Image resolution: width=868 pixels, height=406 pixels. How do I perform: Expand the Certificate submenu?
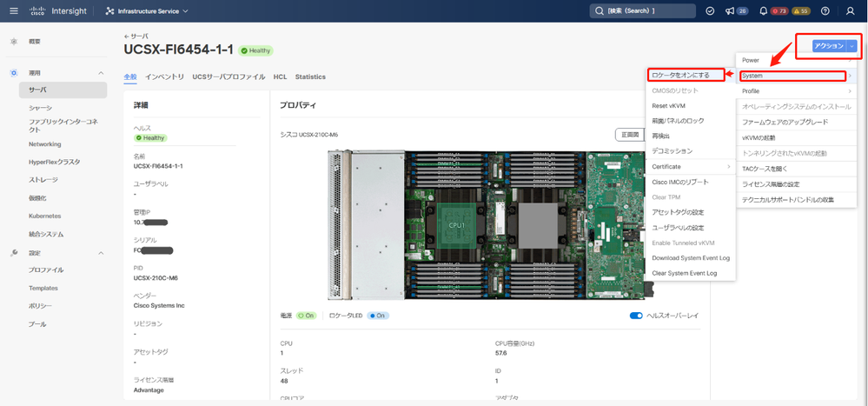click(691, 166)
